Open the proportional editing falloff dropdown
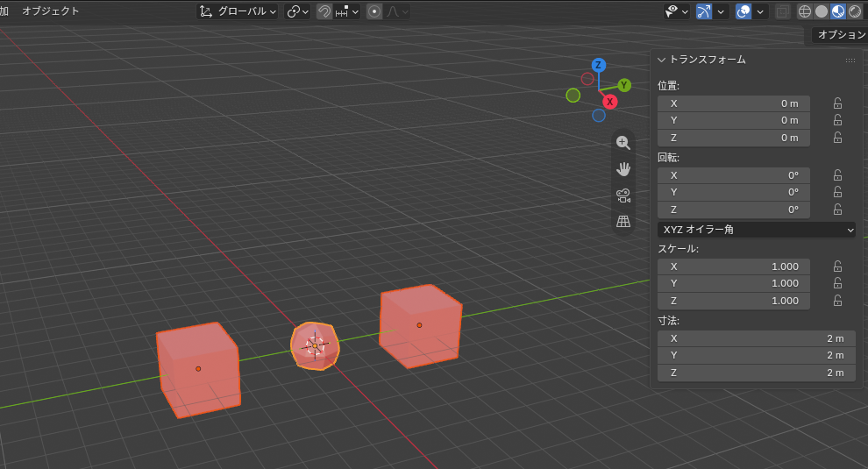This screenshot has width=868, height=469. [397, 11]
